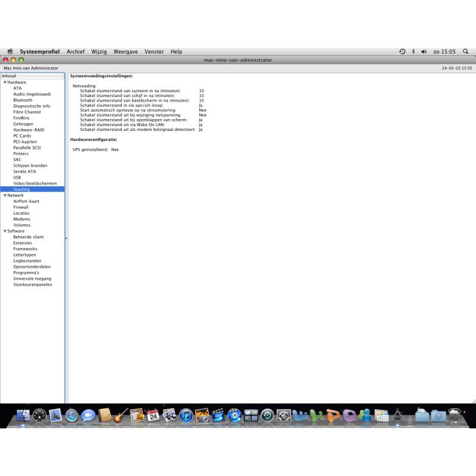Open iDVD from the dock

click(x=234, y=415)
